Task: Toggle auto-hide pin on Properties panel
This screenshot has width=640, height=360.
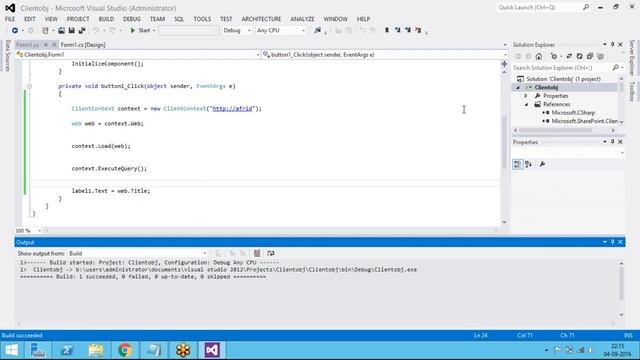Action: pyautogui.click(x=612, y=142)
